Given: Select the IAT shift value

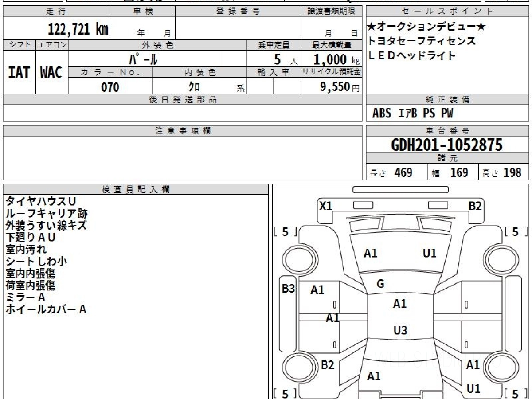Looking at the screenshot, I should click(x=19, y=72).
